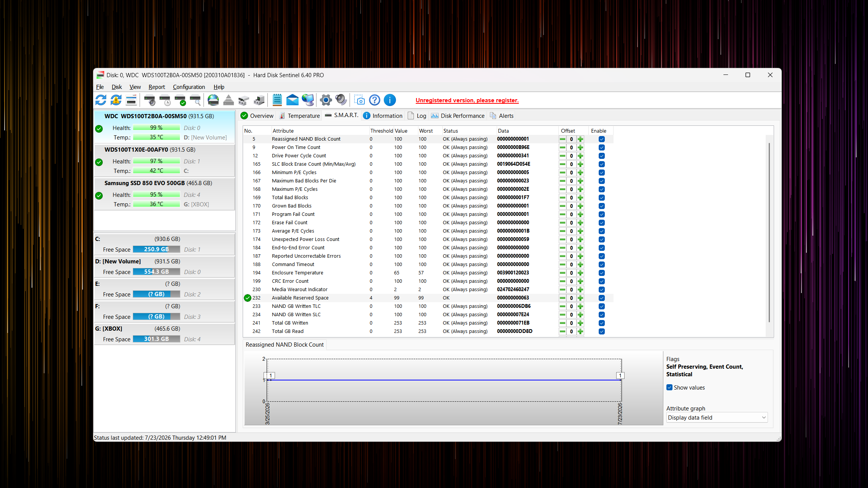The width and height of the screenshot is (868, 488).
Task: Open the Disk menu
Action: point(117,87)
